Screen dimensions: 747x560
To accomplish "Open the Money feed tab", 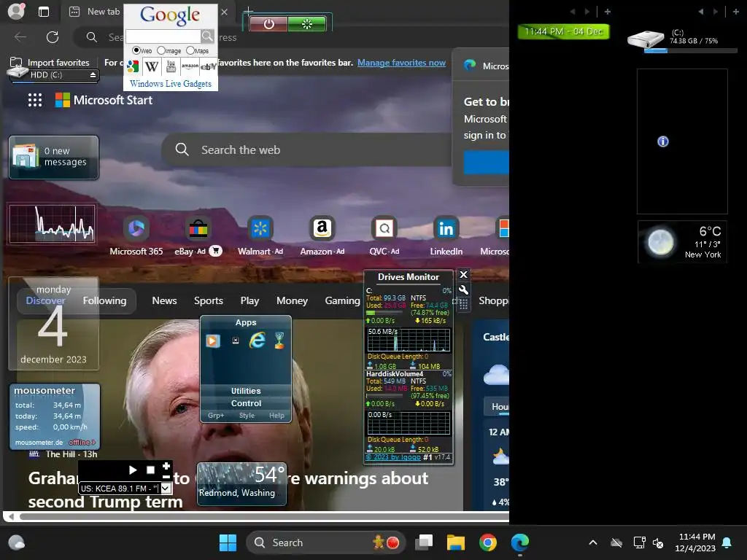I will pos(292,300).
